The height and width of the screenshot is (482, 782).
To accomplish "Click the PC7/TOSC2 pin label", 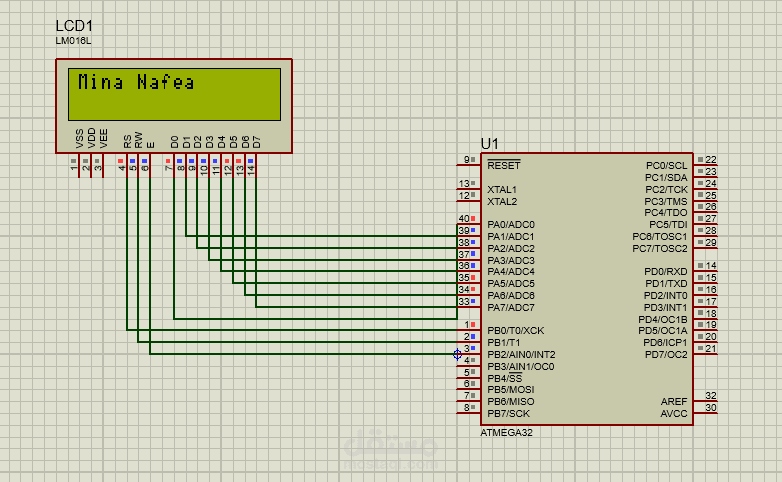I will (x=659, y=248).
